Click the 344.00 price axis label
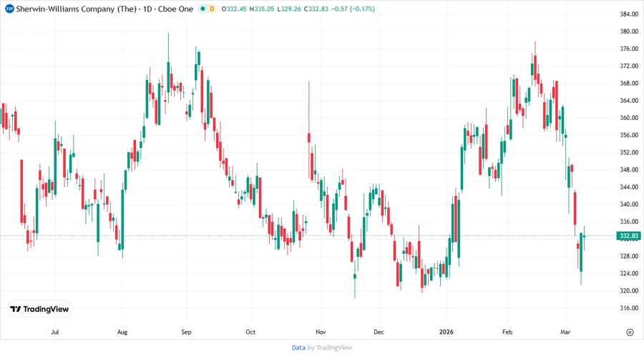 [x=629, y=187]
